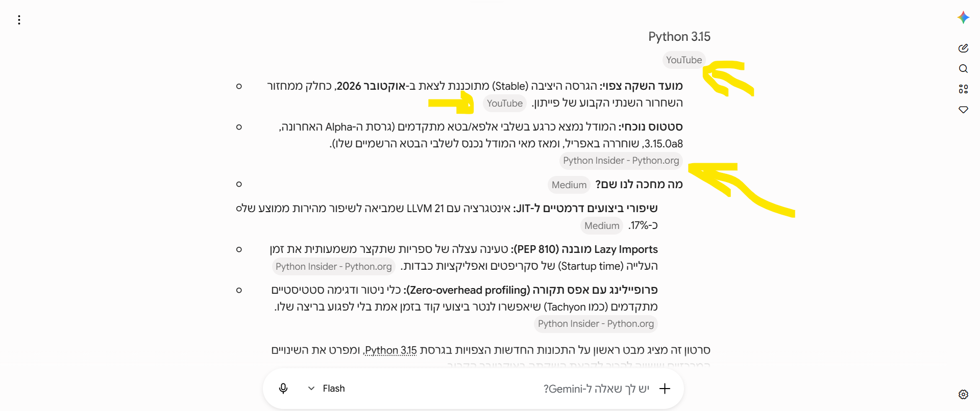Open settings gear at bottom right
The image size is (980, 411).
click(963, 394)
